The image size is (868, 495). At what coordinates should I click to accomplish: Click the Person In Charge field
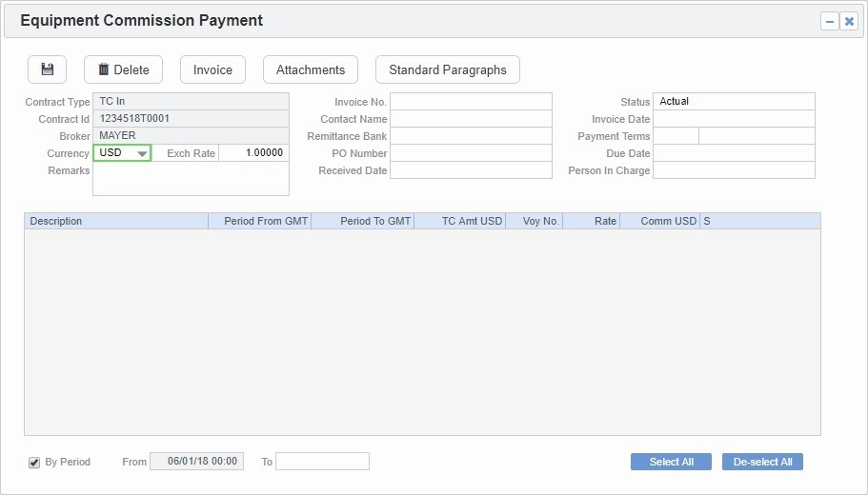[734, 170]
